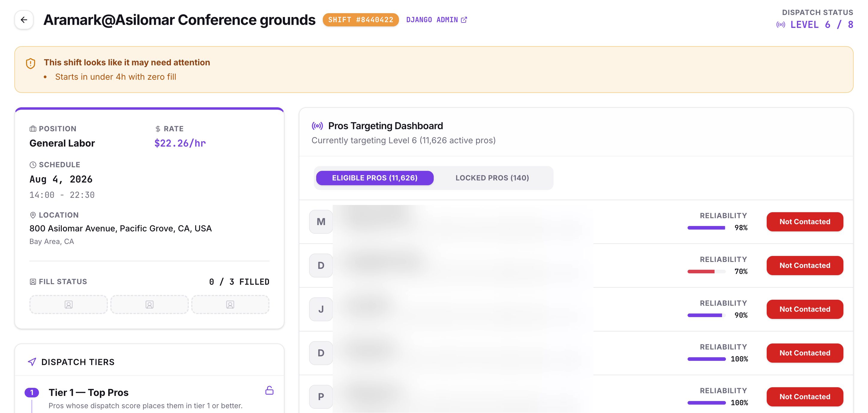Click the Bay Area, CA region text

(x=52, y=242)
